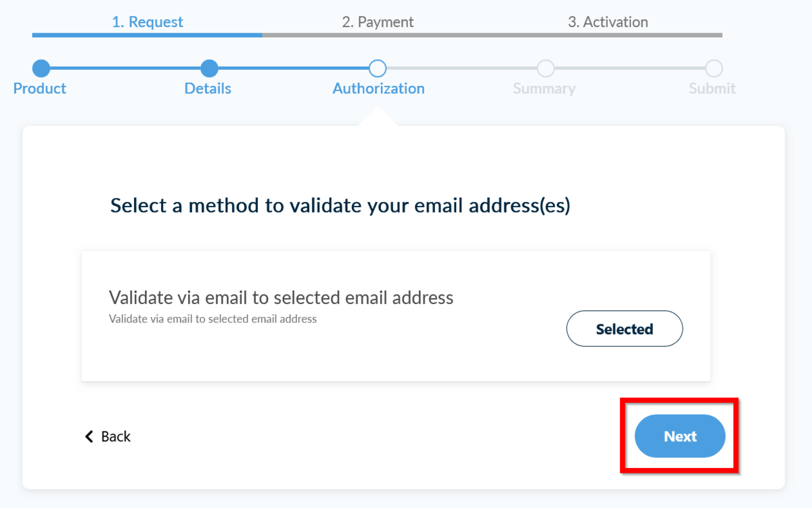Click the Summary step label
Image resolution: width=812 pixels, height=508 pixels.
(544, 89)
